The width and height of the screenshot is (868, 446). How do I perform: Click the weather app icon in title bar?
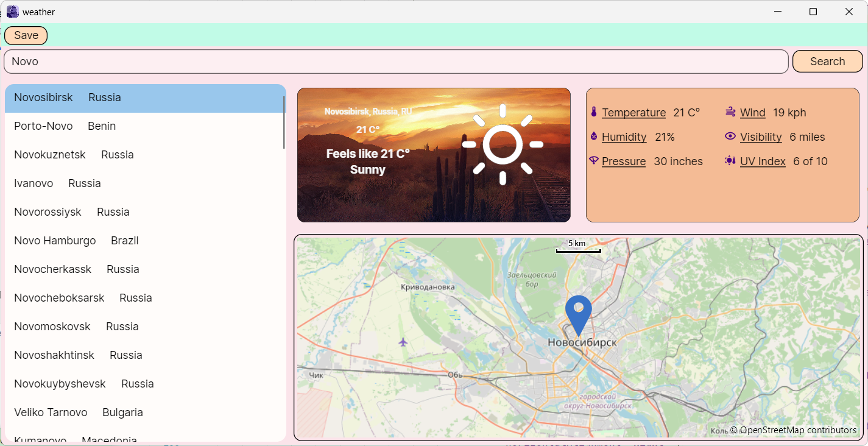pos(12,12)
